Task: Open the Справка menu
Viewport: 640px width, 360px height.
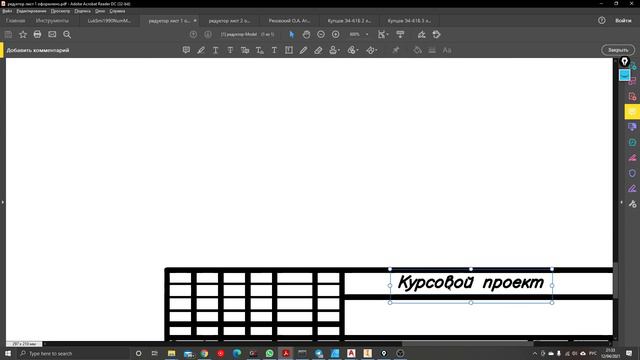Action: coord(117,11)
